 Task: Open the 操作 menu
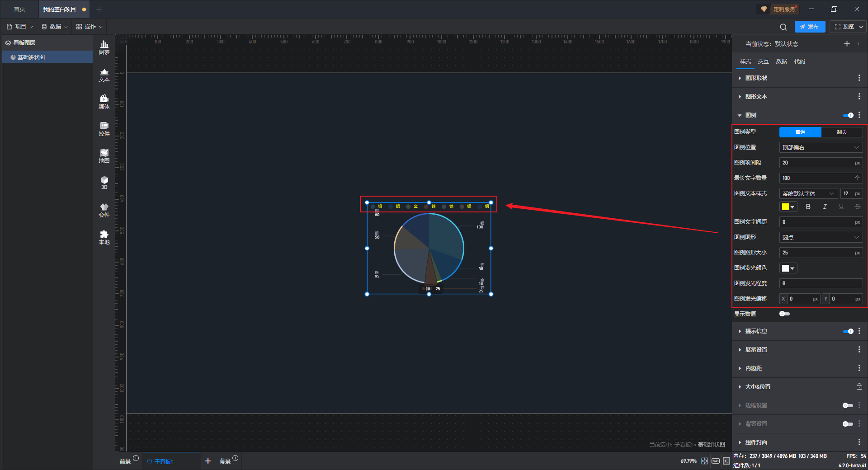pyautogui.click(x=90, y=27)
